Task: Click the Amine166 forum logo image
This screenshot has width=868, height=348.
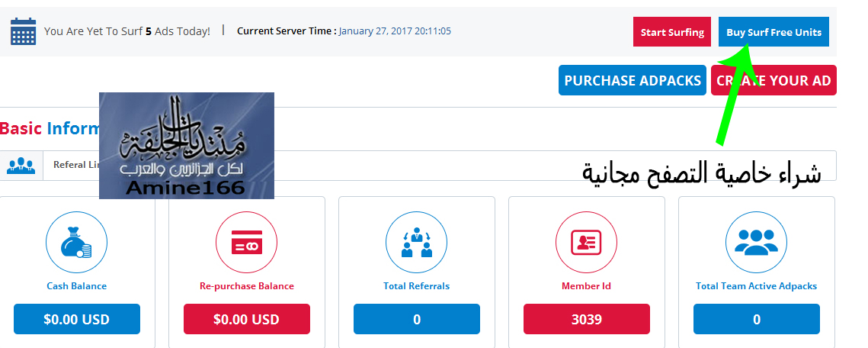Action: click(x=187, y=146)
